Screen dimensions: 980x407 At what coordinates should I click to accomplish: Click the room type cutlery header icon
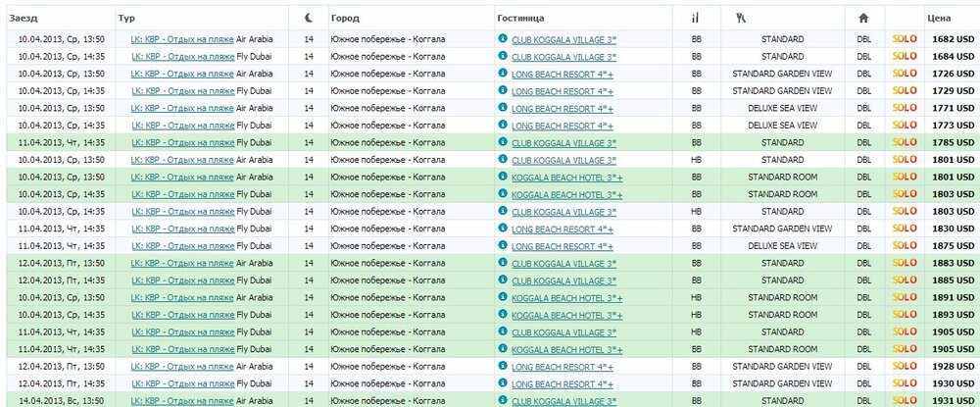742,18
